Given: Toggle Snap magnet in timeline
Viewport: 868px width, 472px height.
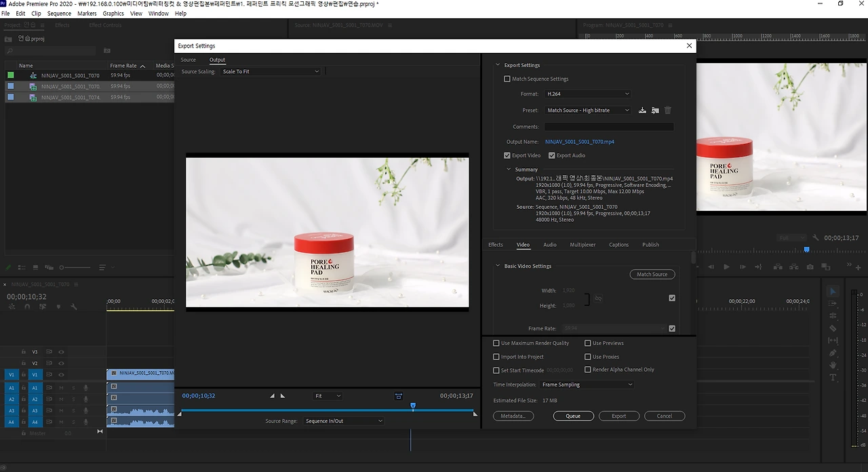Looking at the screenshot, I should tap(27, 307).
